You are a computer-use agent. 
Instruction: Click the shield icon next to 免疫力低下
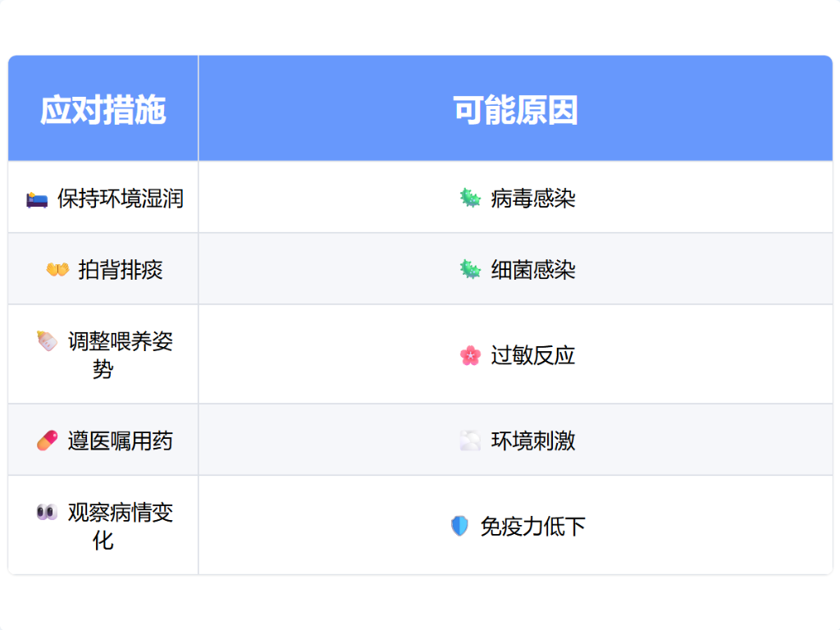459,526
